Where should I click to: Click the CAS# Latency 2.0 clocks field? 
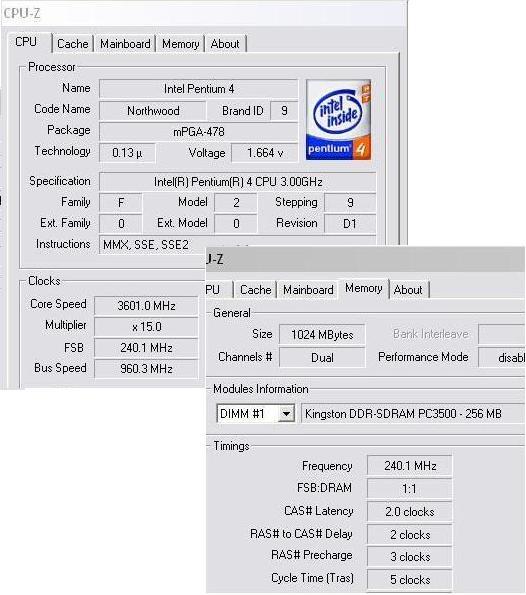[x=409, y=512]
